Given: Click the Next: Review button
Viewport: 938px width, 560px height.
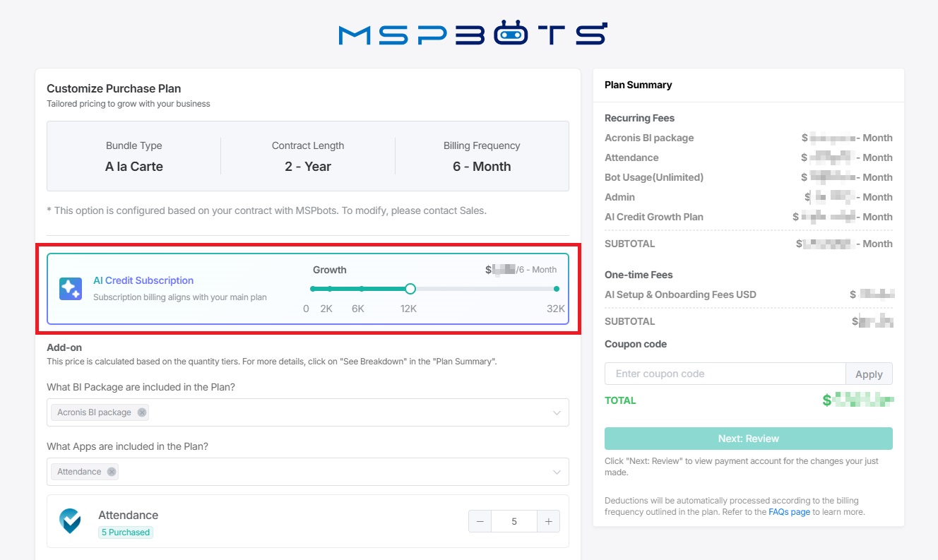Looking at the screenshot, I should (x=748, y=439).
